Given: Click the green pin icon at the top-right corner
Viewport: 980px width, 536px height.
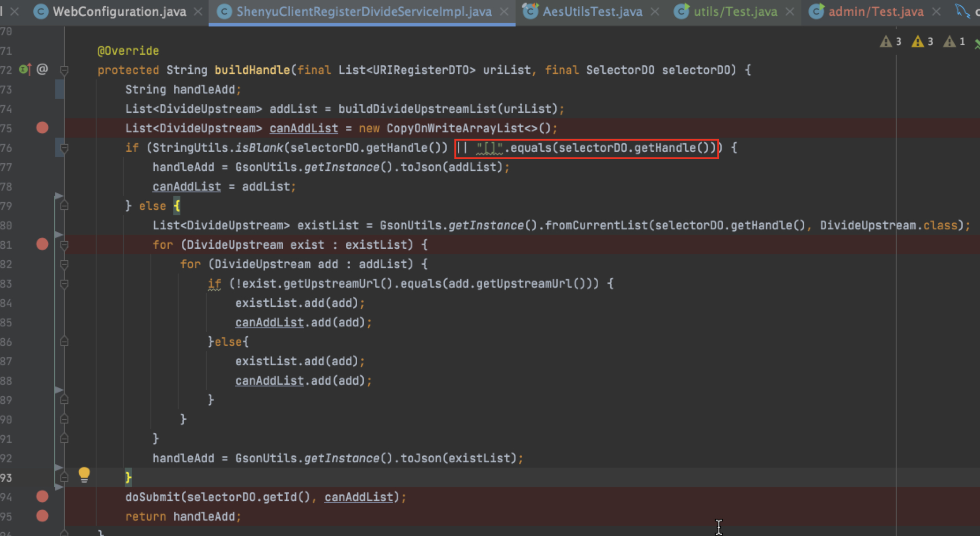Looking at the screenshot, I should click(x=976, y=43).
